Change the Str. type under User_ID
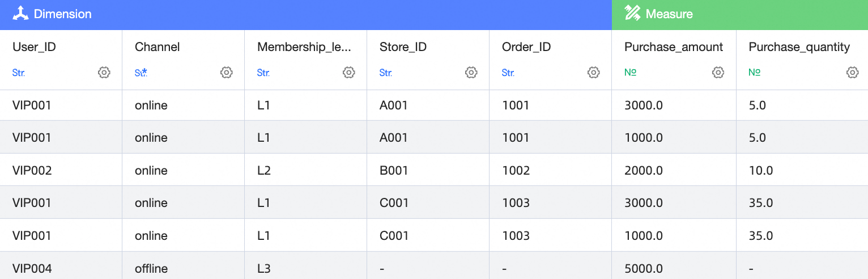 19,73
